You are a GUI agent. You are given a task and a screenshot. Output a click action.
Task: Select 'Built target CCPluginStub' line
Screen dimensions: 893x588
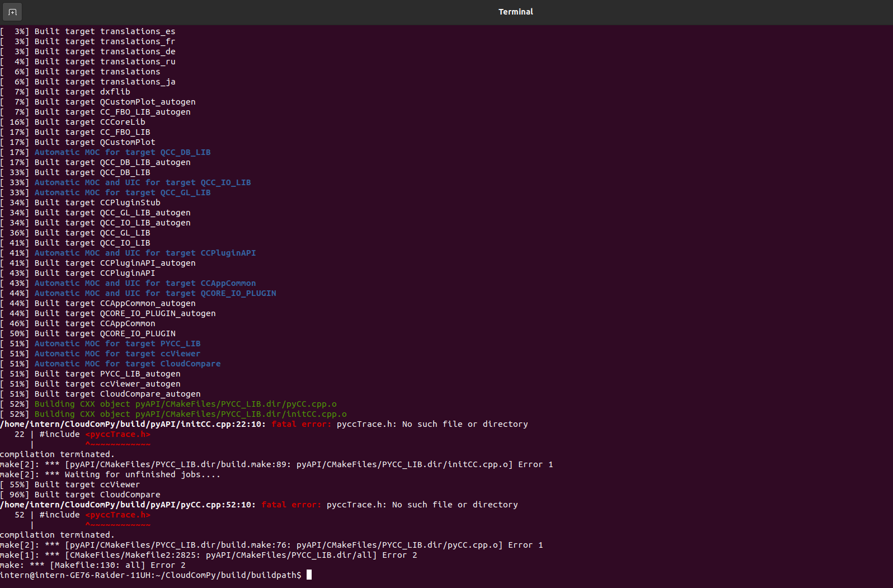[x=80, y=203]
